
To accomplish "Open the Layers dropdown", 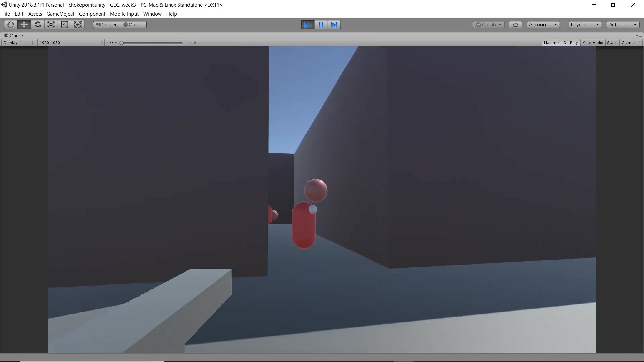I will coord(585,25).
